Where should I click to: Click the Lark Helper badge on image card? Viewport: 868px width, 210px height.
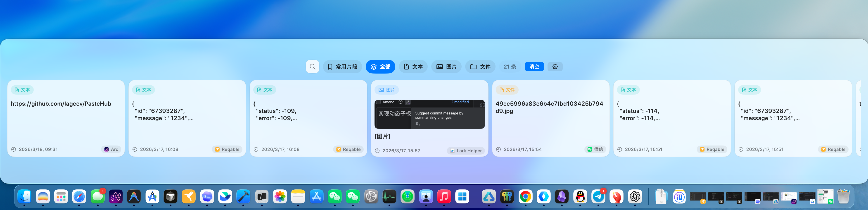coord(466,151)
